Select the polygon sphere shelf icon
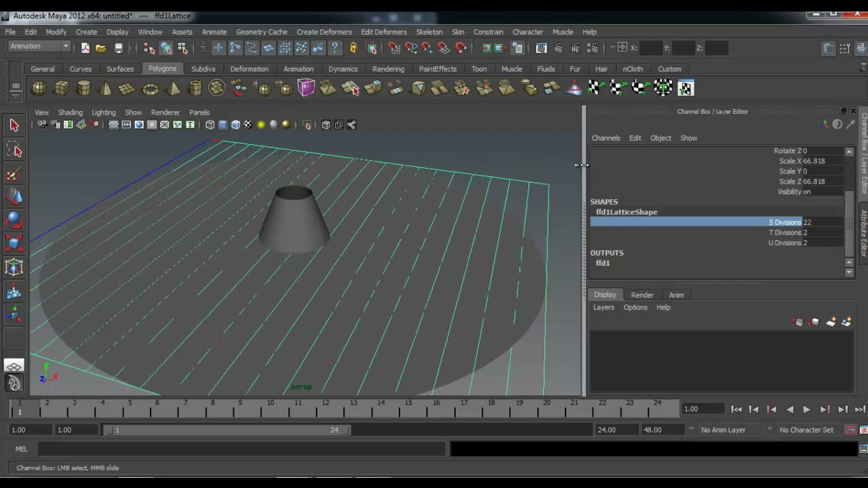 point(39,88)
